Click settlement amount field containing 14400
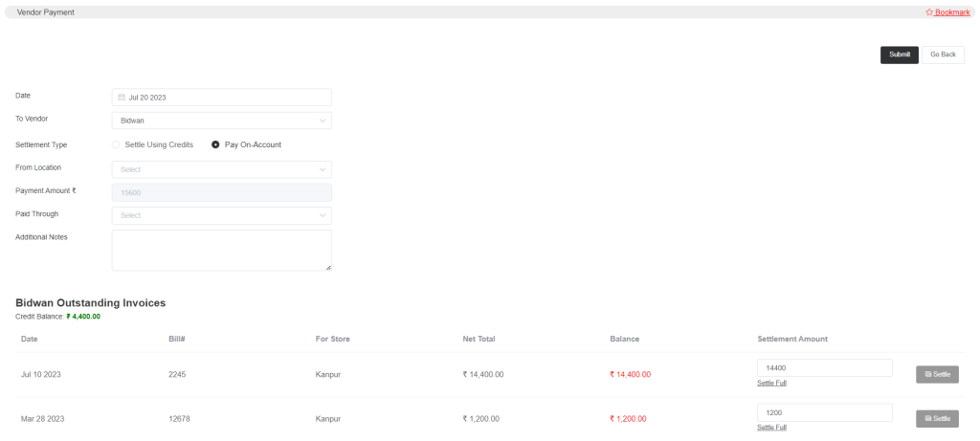Image resolution: width=980 pixels, height=441 pixels. [825, 368]
